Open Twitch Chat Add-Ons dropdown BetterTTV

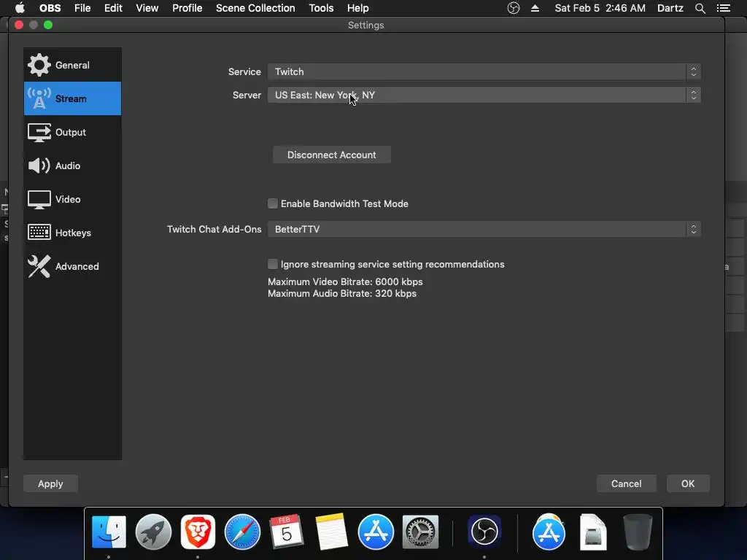pos(484,230)
